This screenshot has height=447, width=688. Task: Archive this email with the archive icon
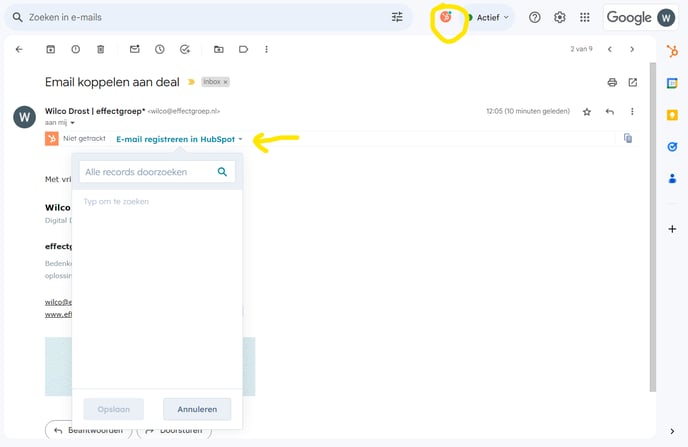coord(50,49)
